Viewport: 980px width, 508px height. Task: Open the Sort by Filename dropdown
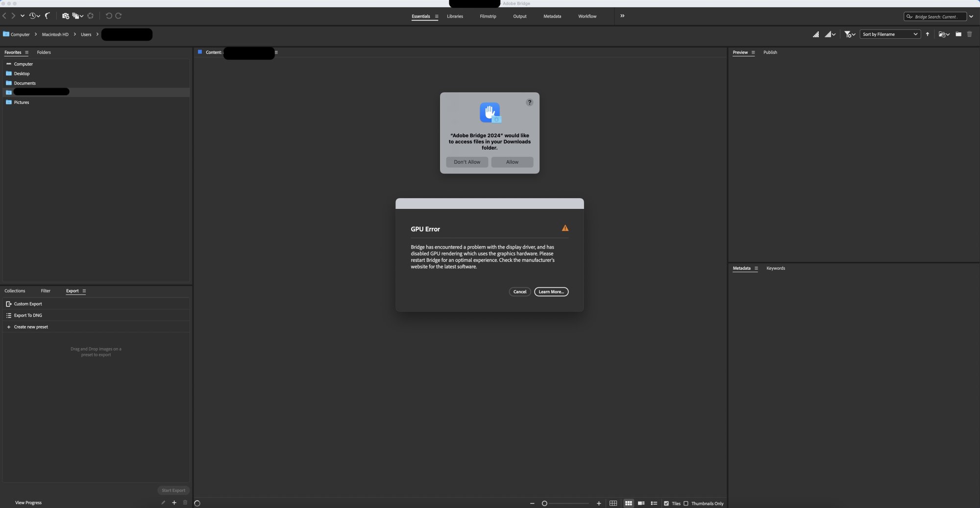[x=890, y=34]
